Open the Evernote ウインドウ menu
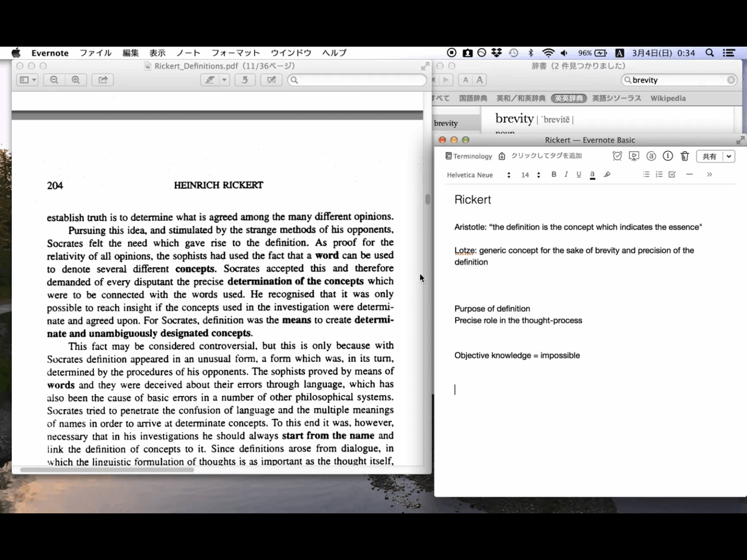Viewport: 747px width, 560px height. point(290,52)
